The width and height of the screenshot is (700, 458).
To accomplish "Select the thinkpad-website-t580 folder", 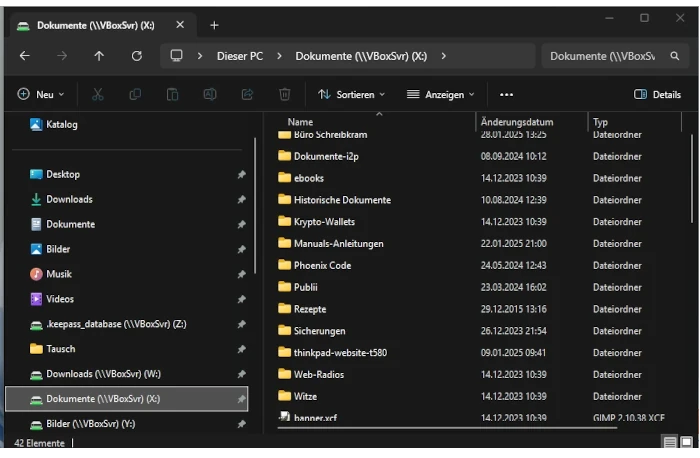I will point(332,353).
